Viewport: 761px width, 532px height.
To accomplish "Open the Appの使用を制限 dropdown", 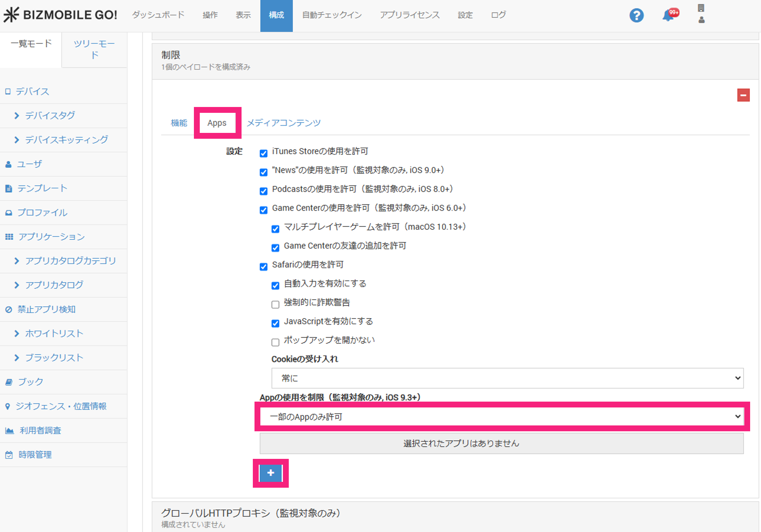I will click(502, 417).
